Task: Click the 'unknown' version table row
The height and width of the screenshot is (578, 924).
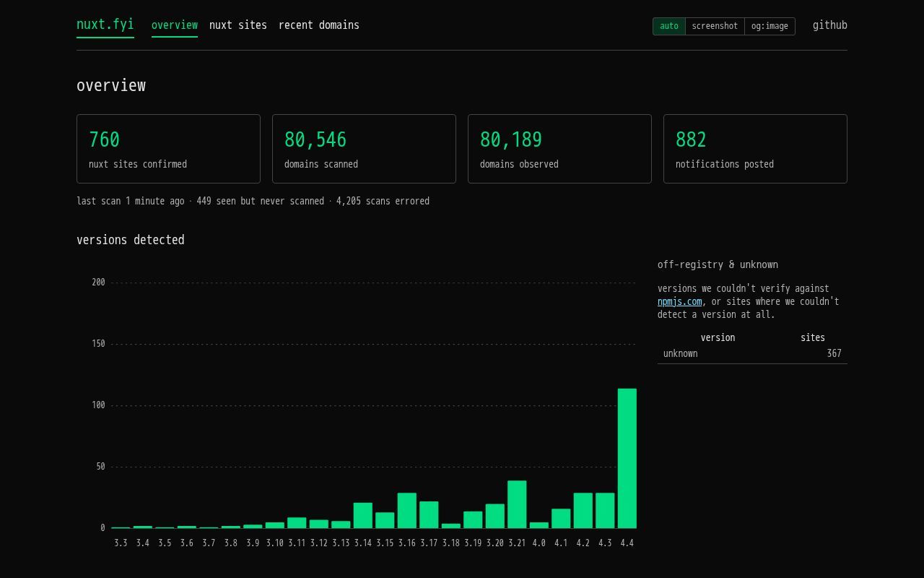Action: click(x=752, y=354)
